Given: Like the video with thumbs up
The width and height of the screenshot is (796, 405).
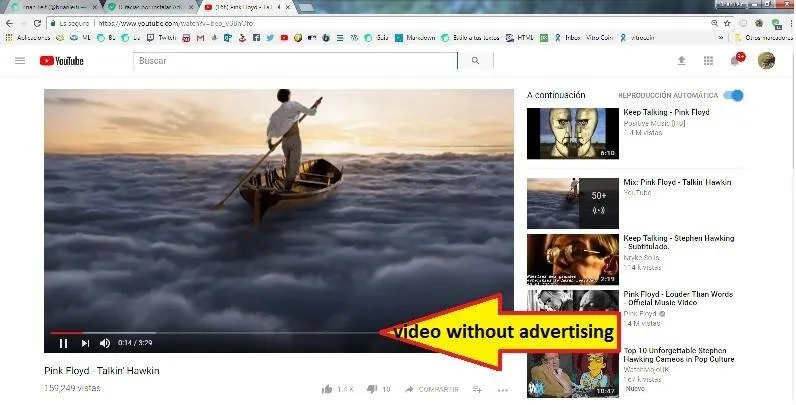Looking at the screenshot, I should (x=327, y=389).
